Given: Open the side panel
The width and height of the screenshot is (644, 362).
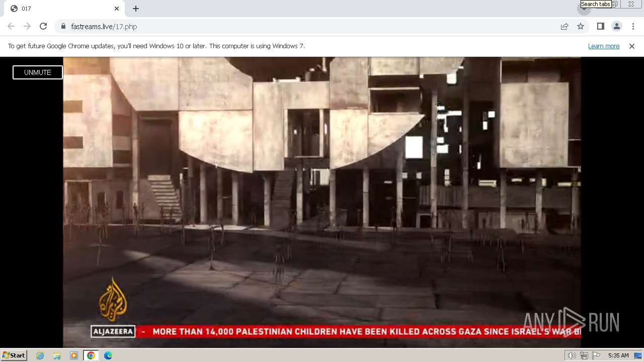Looking at the screenshot, I should click(600, 26).
